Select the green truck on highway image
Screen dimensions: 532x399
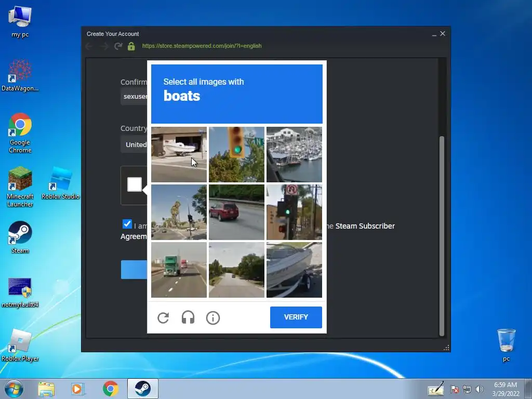click(x=179, y=270)
